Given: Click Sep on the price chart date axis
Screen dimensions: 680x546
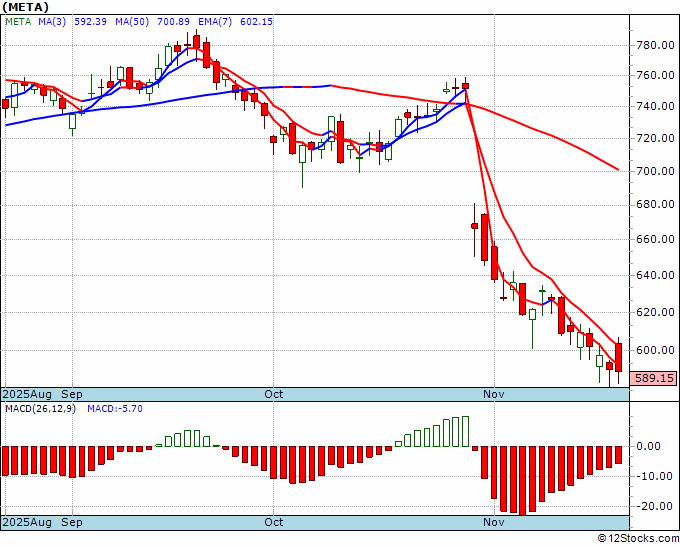Looking at the screenshot, I should pyautogui.click(x=72, y=394).
